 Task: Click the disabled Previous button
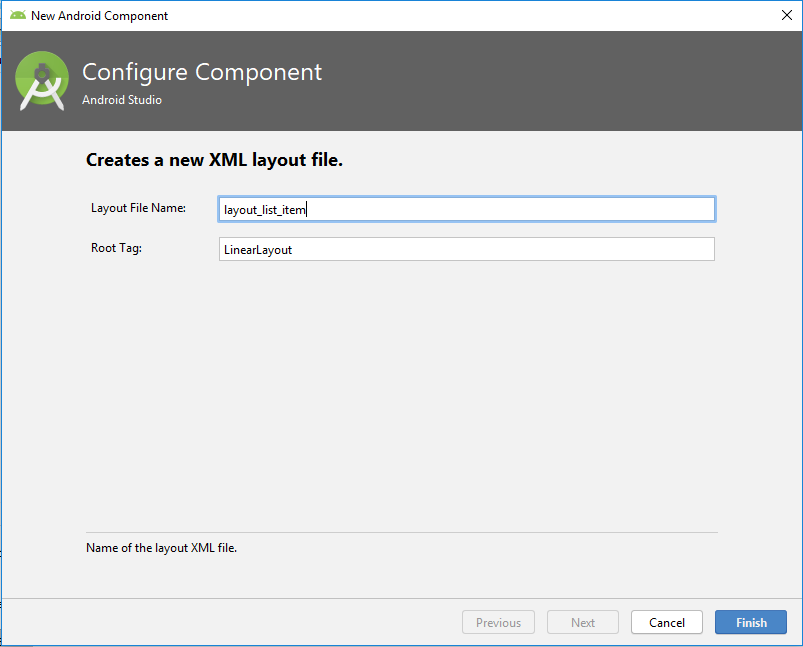coord(498,622)
